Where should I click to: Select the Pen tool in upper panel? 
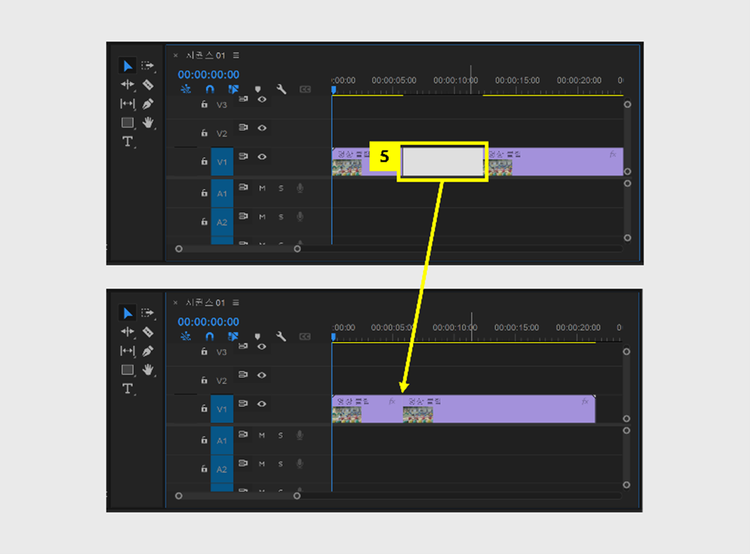coord(148,103)
